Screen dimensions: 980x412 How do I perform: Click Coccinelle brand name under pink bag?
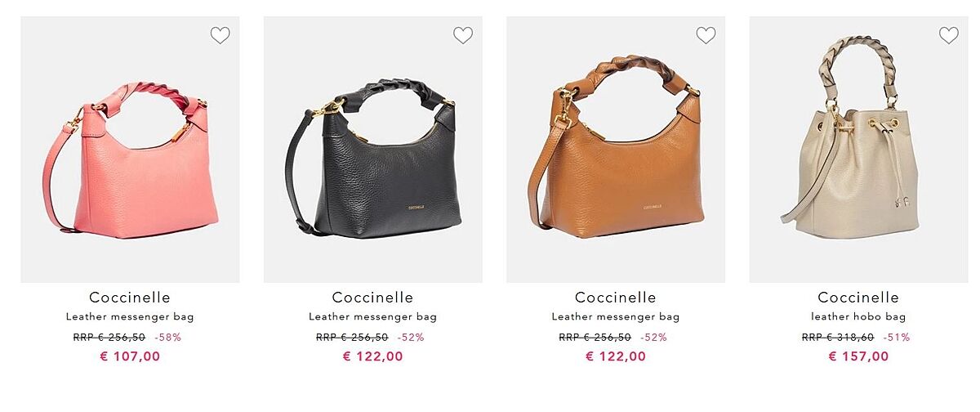[130, 298]
